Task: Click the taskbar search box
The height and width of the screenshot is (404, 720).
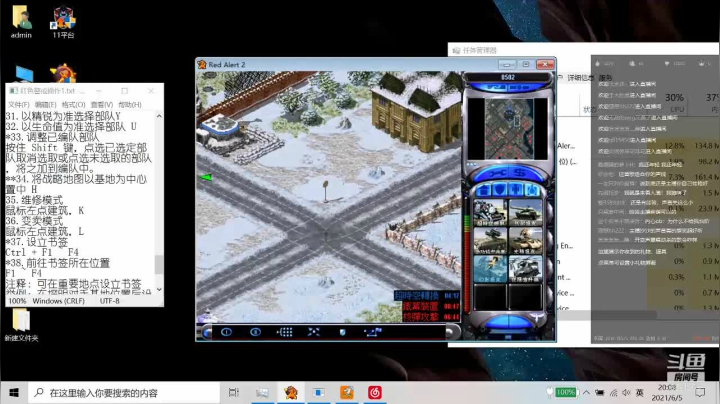Action: click(124, 393)
